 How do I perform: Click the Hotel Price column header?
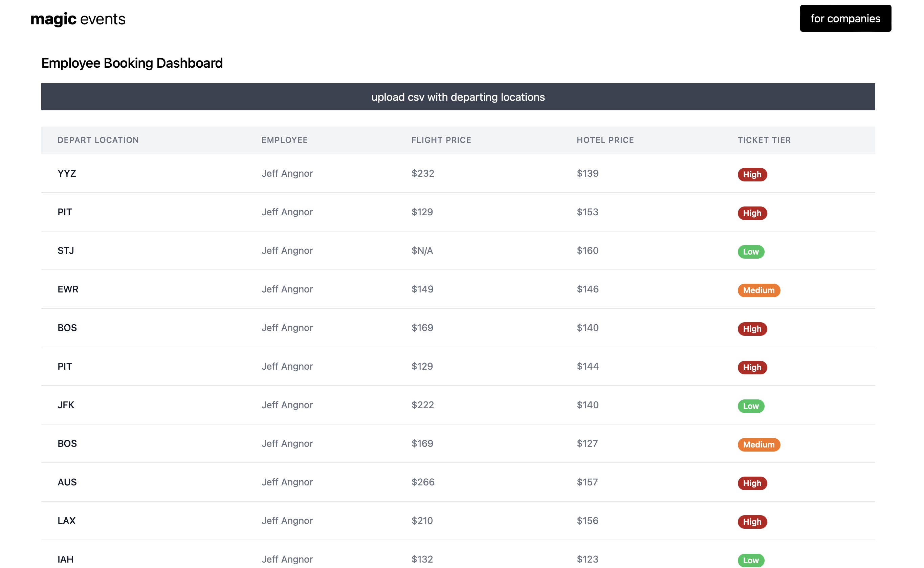click(x=605, y=140)
